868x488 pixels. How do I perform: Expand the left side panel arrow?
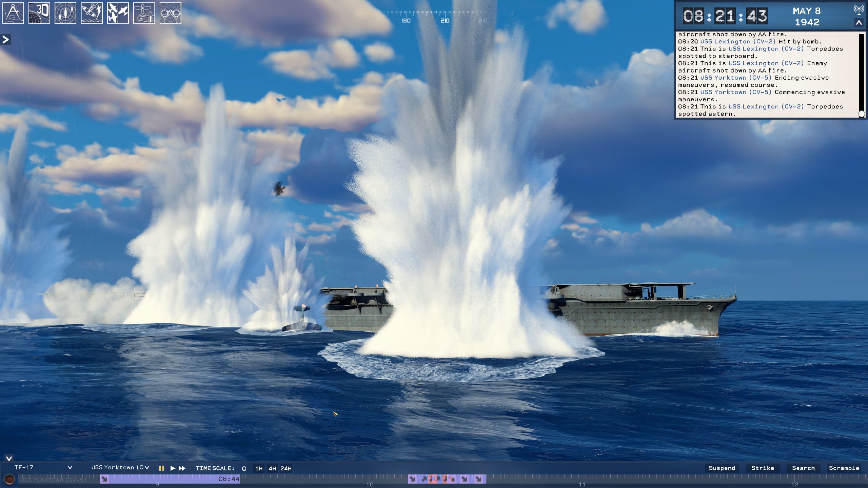point(5,40)
